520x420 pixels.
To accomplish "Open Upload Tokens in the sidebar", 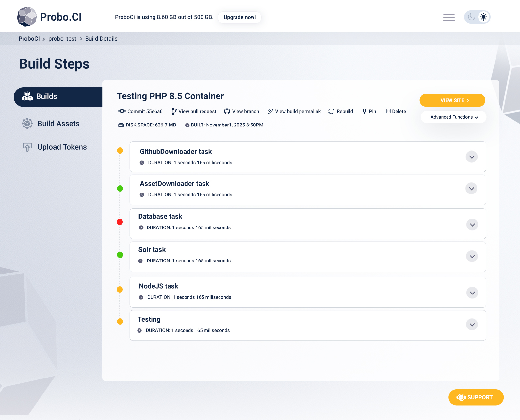I will click(x=55, y=147).
